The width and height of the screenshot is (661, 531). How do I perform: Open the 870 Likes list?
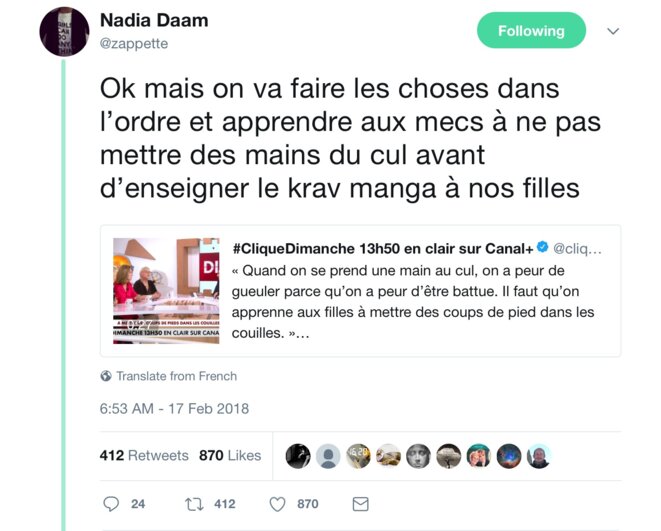[x=230, y=456]
